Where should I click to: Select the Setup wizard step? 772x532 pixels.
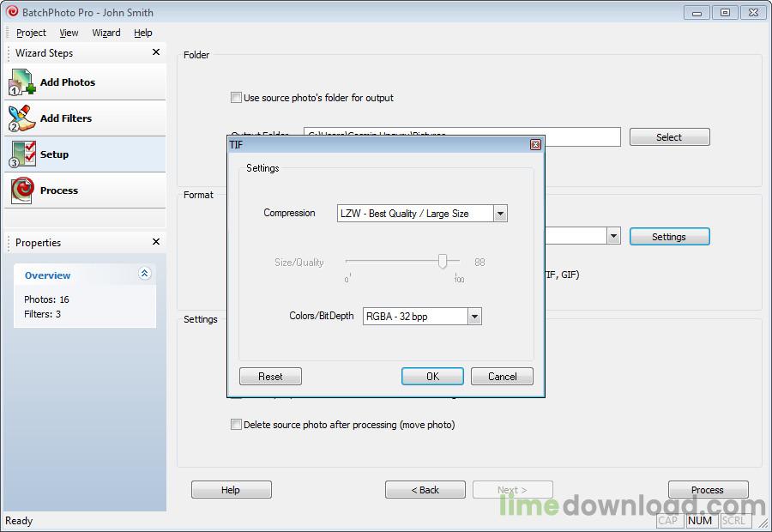tap(85, 154)
